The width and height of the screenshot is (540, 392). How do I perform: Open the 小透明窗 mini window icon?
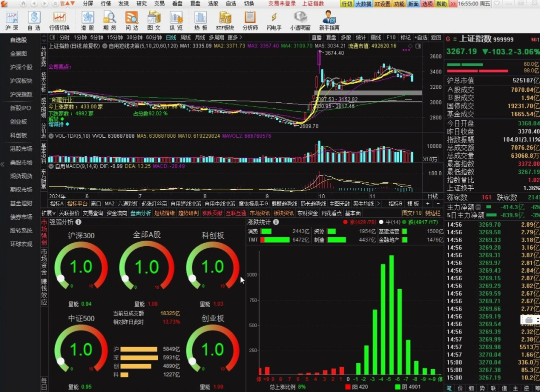tap(300, 21)
